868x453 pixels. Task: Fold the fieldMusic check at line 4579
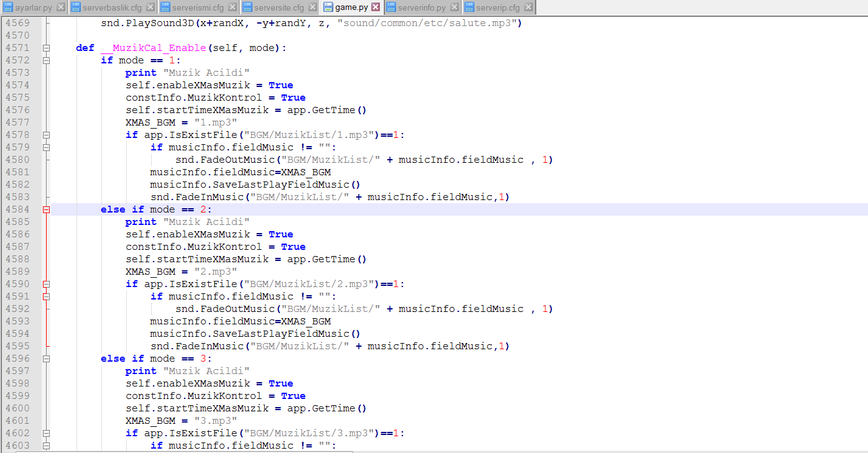click(x=46, y=147)
